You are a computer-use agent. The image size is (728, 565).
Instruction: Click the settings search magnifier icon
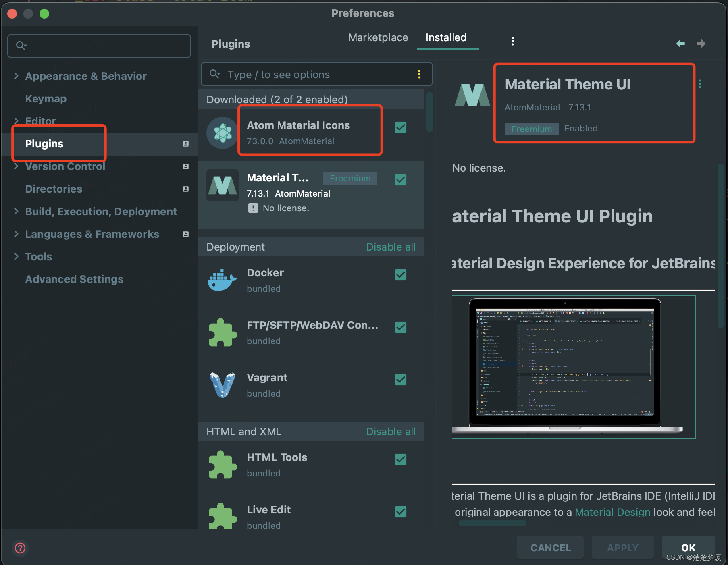(x=21, y=46)
